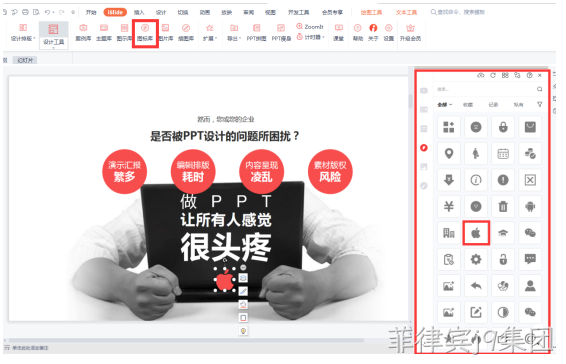The width and height of the screenshot is (566, 364).
Task: Insert the gear settings icon
Action: point(476,260)
